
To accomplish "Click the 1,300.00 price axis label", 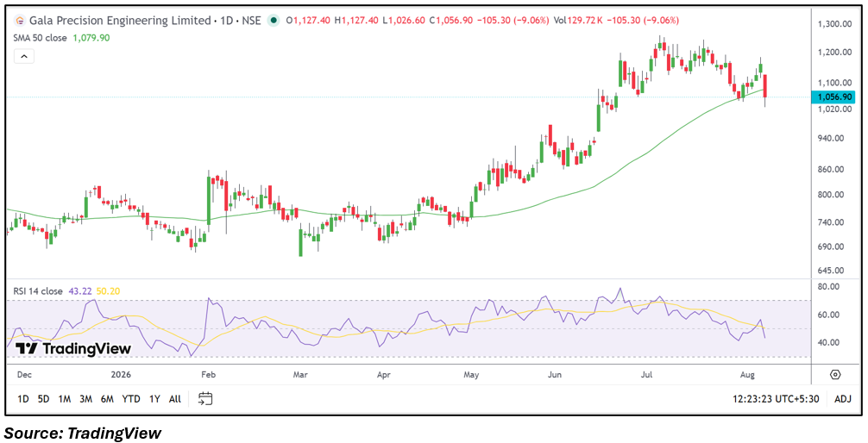I will point(833,24).
